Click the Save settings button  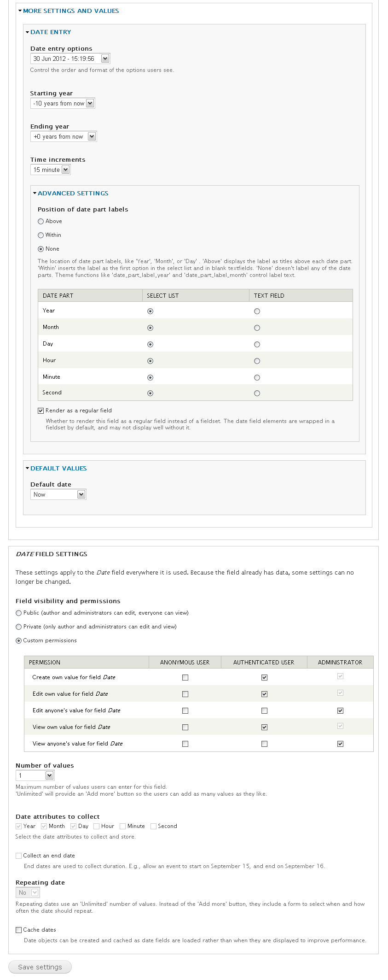pos(40,967)
